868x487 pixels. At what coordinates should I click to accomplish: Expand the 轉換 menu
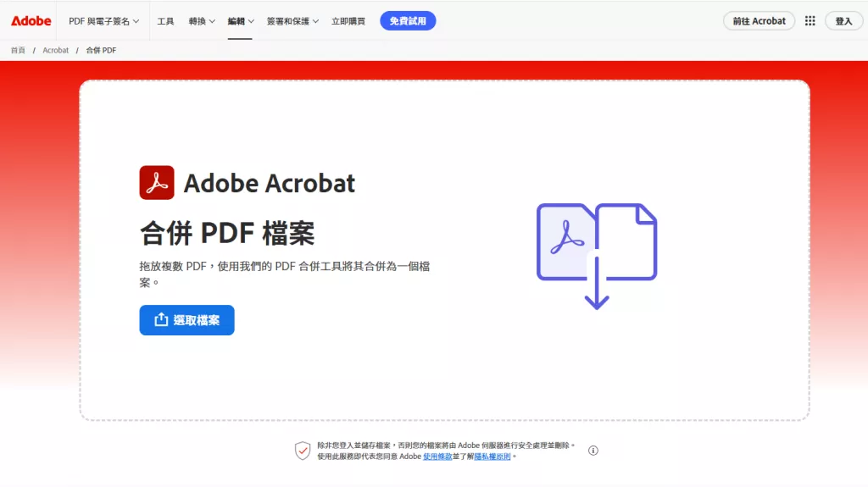pyautogui.click(x=202, y=21)
